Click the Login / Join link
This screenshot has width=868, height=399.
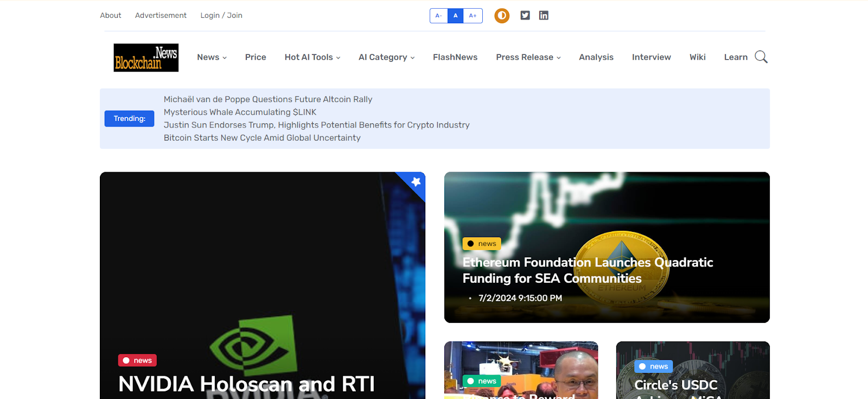pyautogui.click(x=221, y=15)
